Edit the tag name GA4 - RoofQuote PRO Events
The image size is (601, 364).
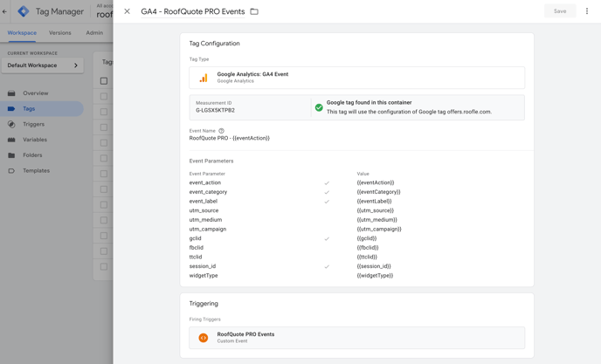tap(193, 11)
